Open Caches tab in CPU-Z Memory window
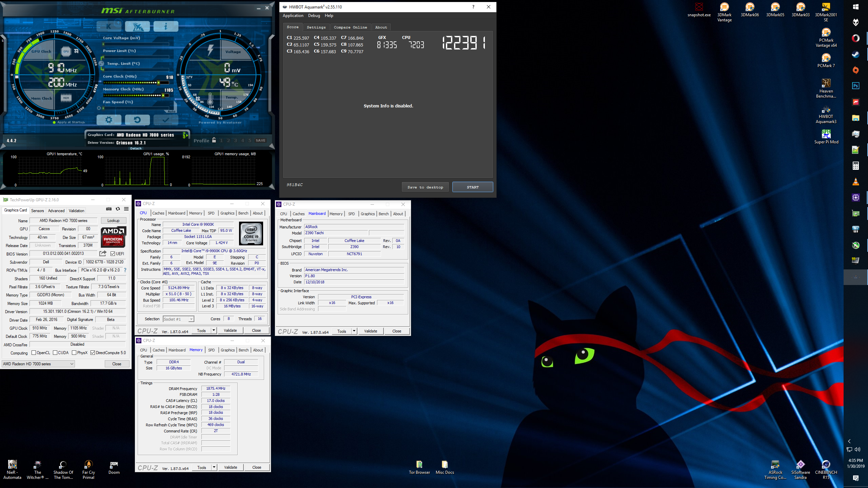The height and width of the screenshot is (488, 868). coord(158,350)
